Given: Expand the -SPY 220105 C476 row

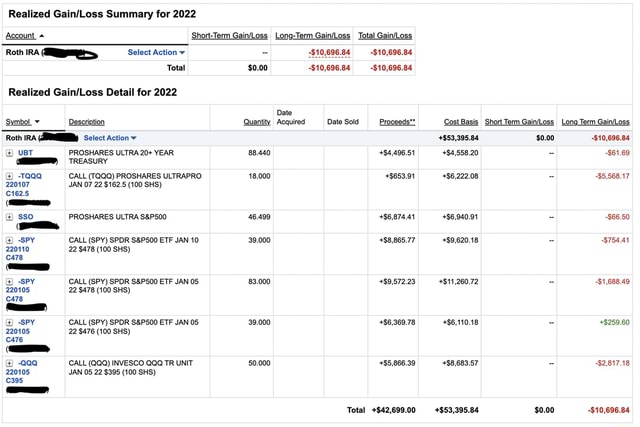Looking at the screenshot, I should [x=9, y=322].
